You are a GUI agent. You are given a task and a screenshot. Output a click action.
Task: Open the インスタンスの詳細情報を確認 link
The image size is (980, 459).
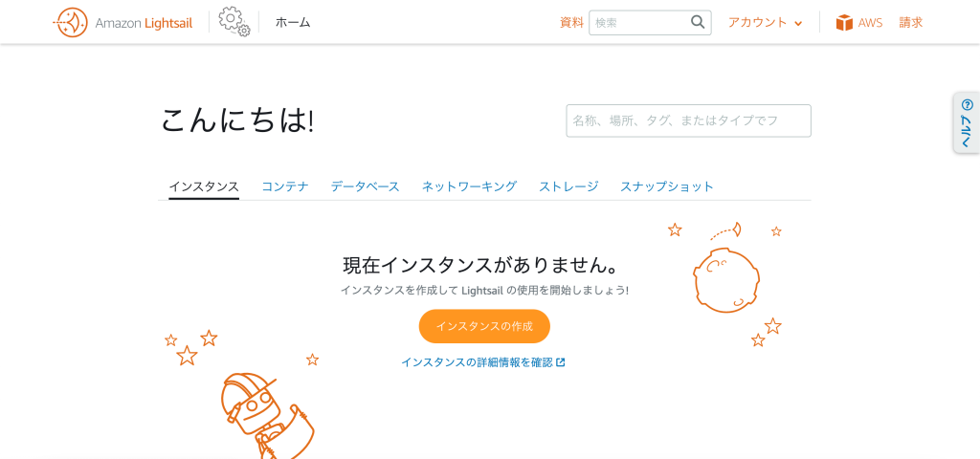(x=477, y=362)
